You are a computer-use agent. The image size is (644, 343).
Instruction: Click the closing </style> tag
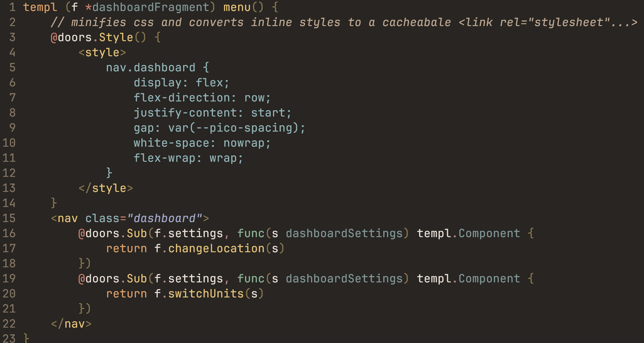pyautogui.click(x=106, y=188)
